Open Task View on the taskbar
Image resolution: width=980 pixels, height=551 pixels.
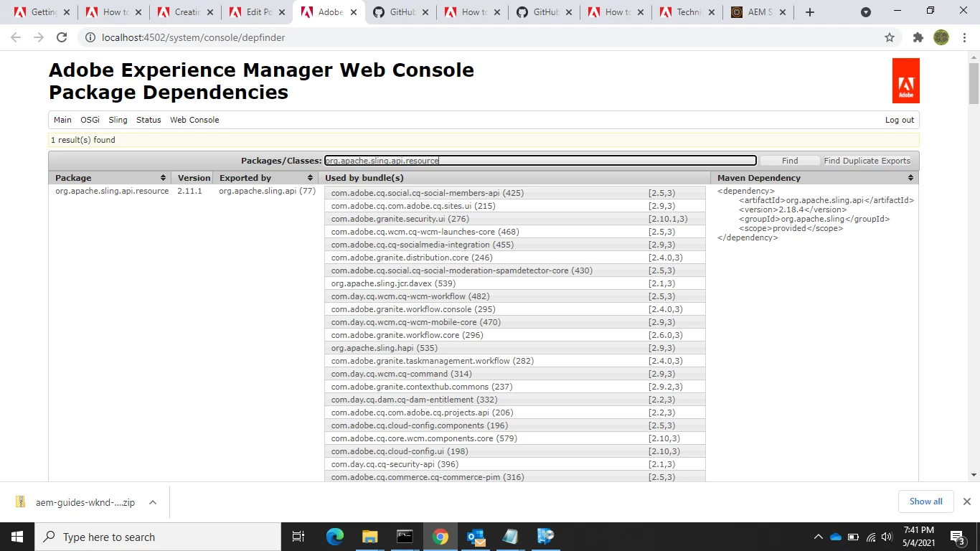pyautogui.click(x=298, y=537)
